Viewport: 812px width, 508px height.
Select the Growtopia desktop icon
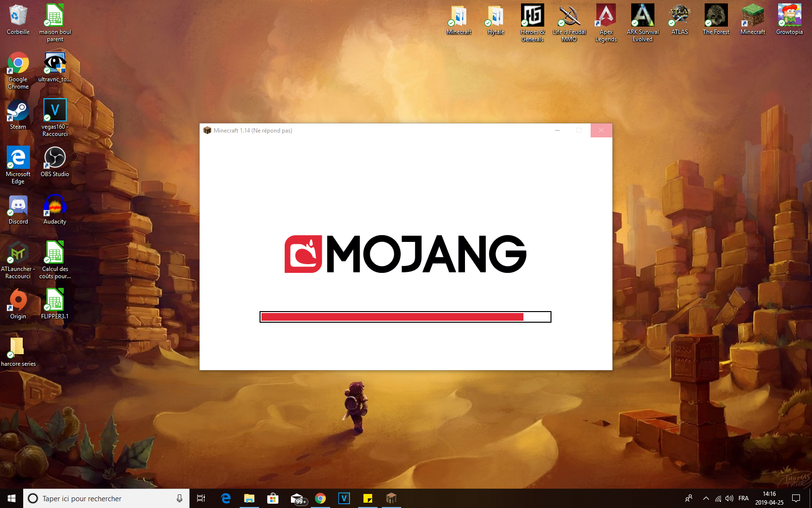pyautogui.click(x=789, y=20)
